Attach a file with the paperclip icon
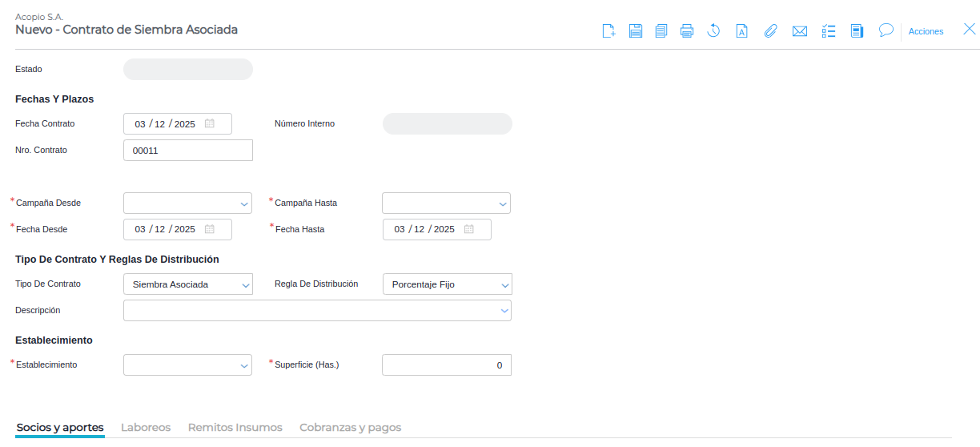Viewport: 980px width, 447px height. (770, 31)
